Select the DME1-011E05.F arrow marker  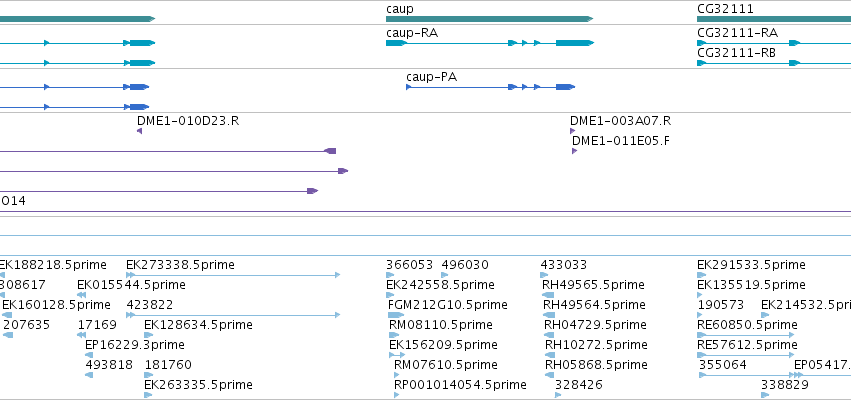574,151
